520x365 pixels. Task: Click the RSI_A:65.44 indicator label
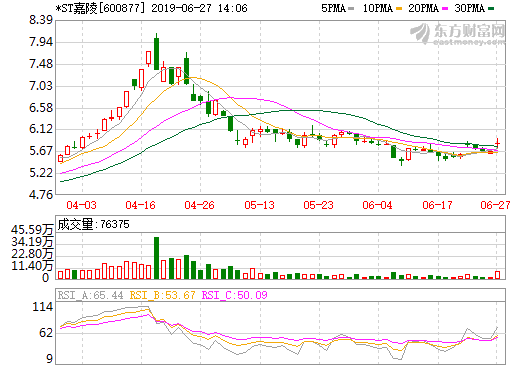point(90,295)
